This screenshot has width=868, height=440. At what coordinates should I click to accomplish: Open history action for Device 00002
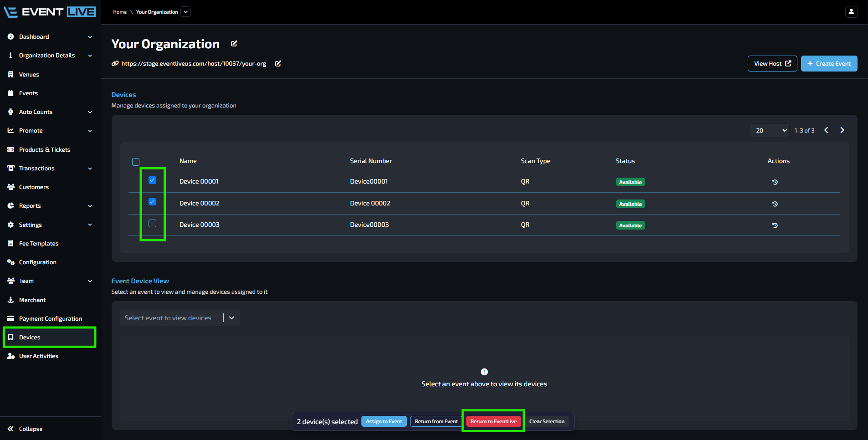[775, 204]
